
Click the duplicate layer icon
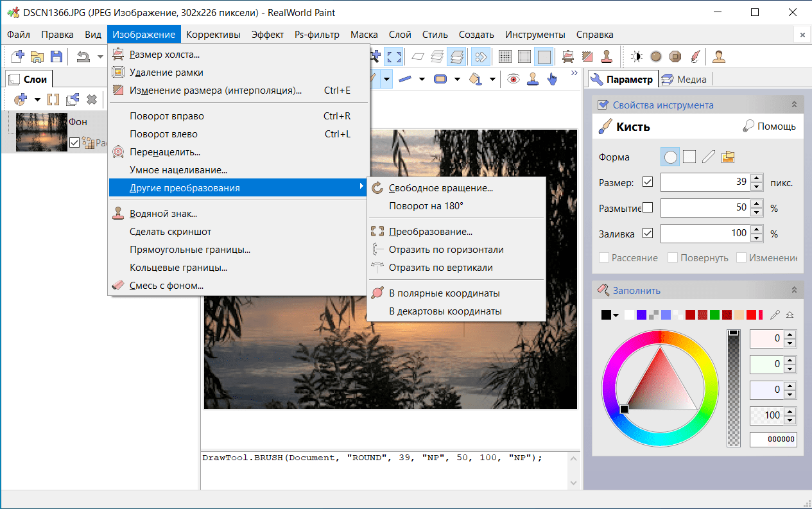[x=73, y=99]
